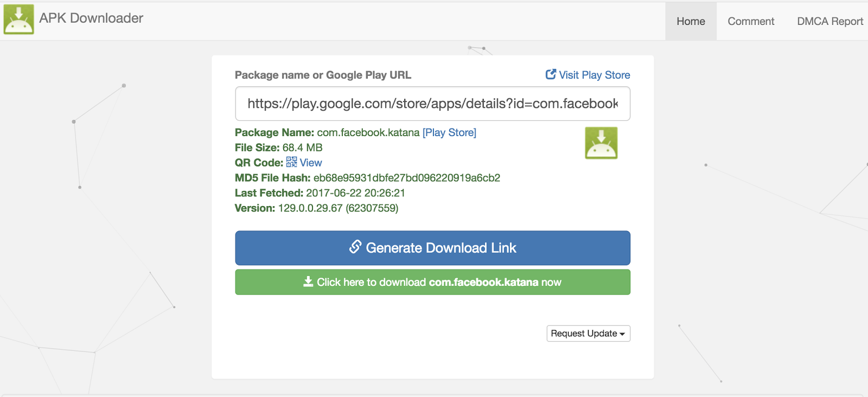Click the external-link icon beside Visit Play Store

pos(551,74)
